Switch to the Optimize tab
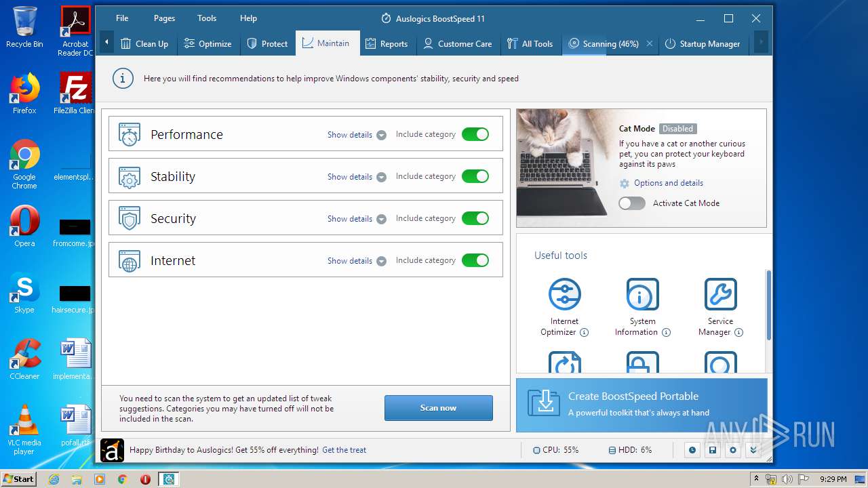Viewport: 868px width, 488px height. pos(208,43)
